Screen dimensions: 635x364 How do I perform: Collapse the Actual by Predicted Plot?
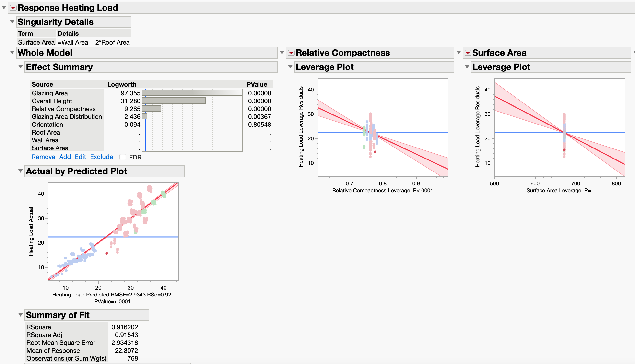coord(20,171)
